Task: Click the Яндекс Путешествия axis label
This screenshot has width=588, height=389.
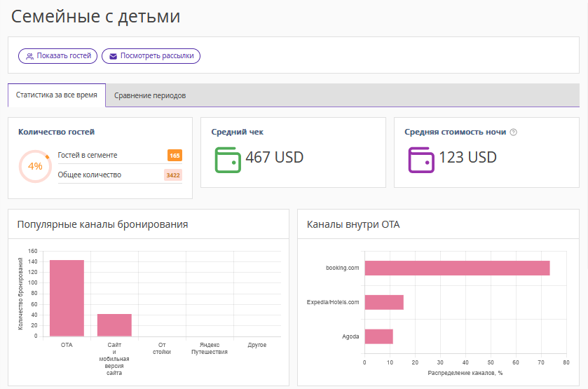Action: [210, 348]
